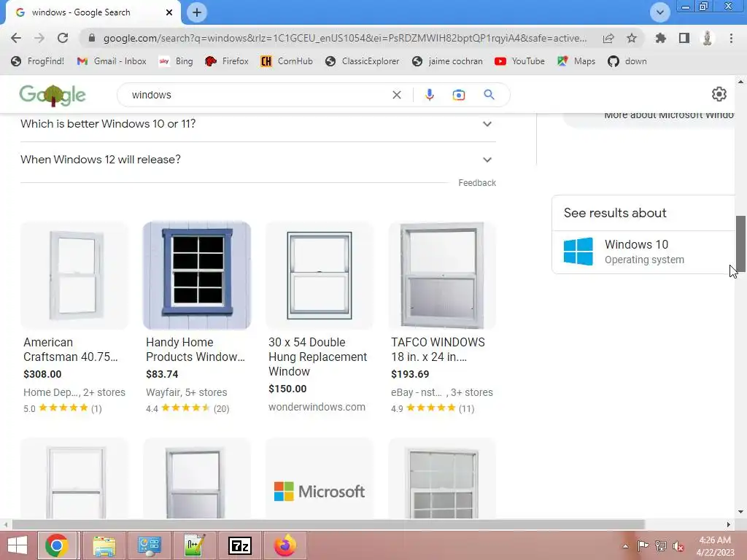Open Google quick settings gear

tap(719, 94)
